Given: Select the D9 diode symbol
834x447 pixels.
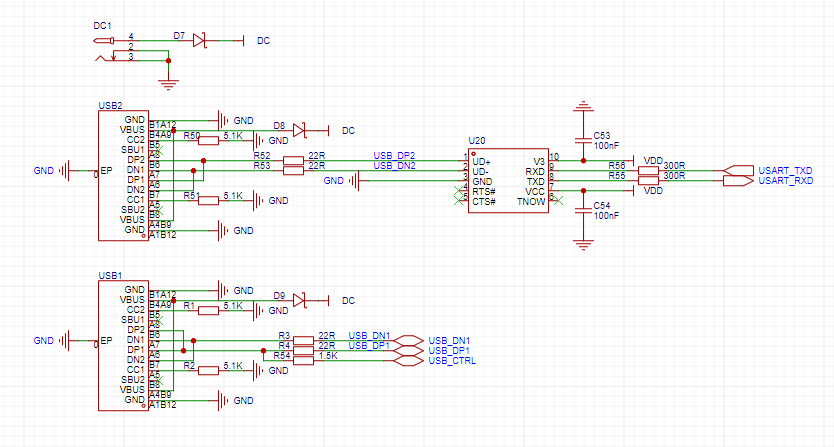Looking at the screenshot, I should coord(299,300).
